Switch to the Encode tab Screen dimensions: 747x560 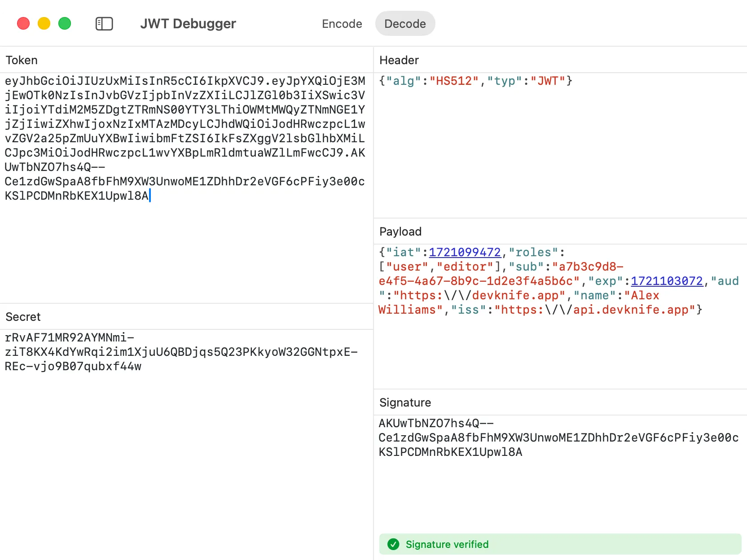tap(342, 24)
